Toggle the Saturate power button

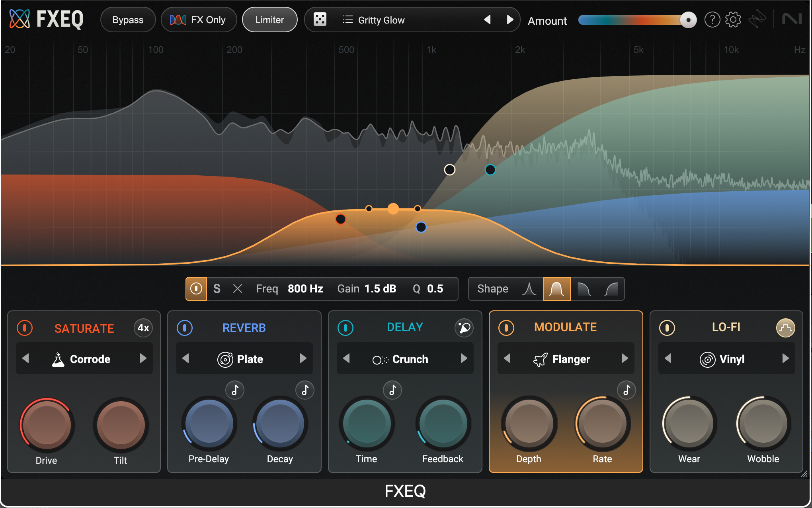coord(25,328)
